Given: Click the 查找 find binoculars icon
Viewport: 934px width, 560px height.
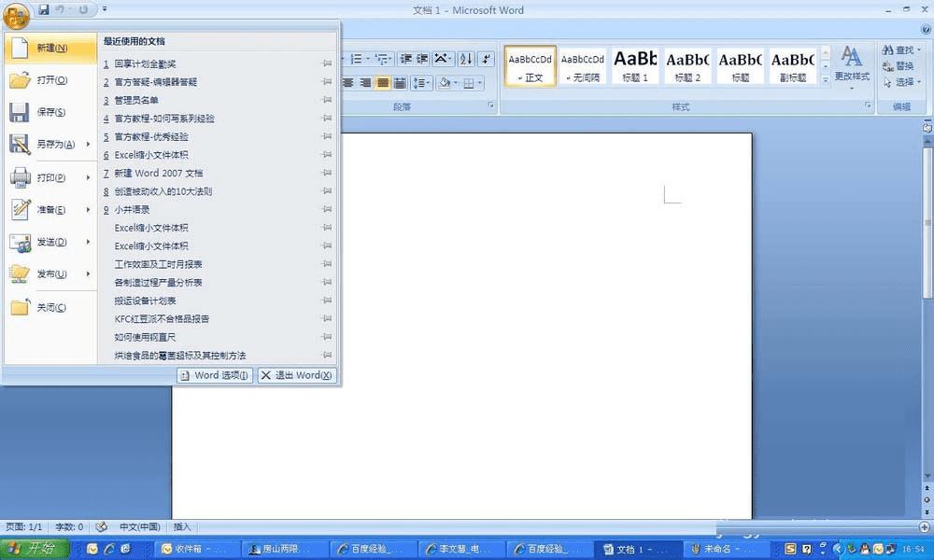Looking at the screenshot, I should point(887,50).
